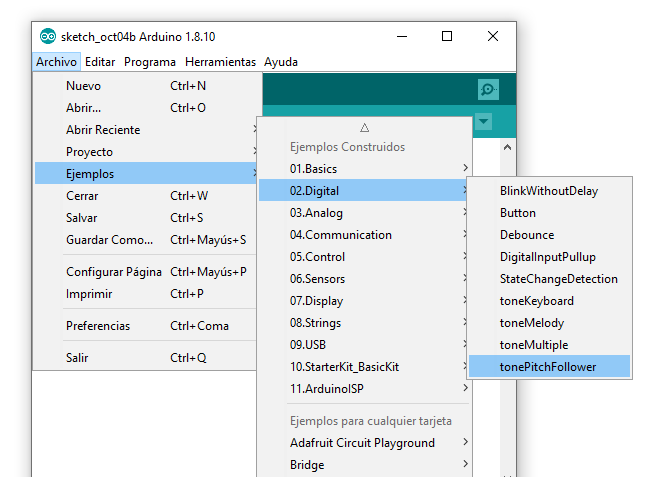Open the Ayuda menu
The width and height of the screenshot is (659, 477).
[281, 62]
